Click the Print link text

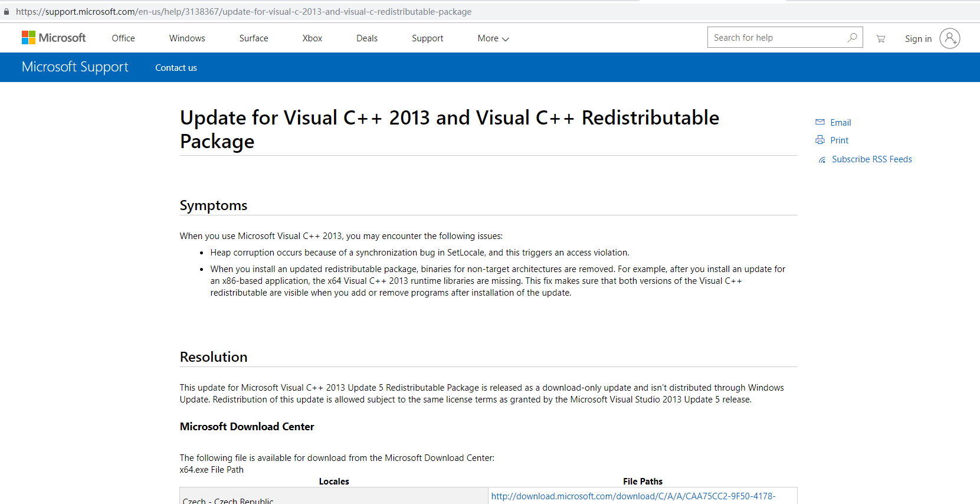(839, 140)
